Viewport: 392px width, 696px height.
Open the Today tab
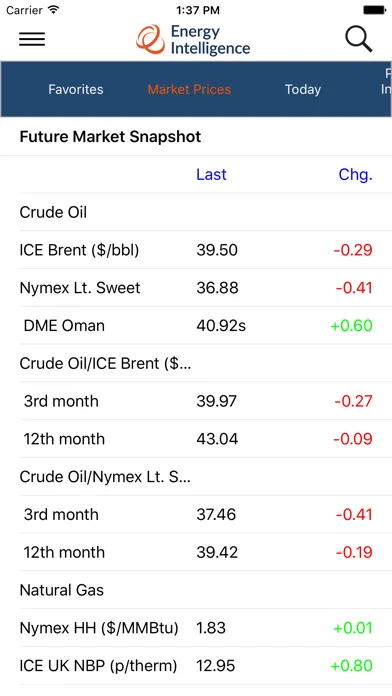pyautogui.click(x=303, y=89)
